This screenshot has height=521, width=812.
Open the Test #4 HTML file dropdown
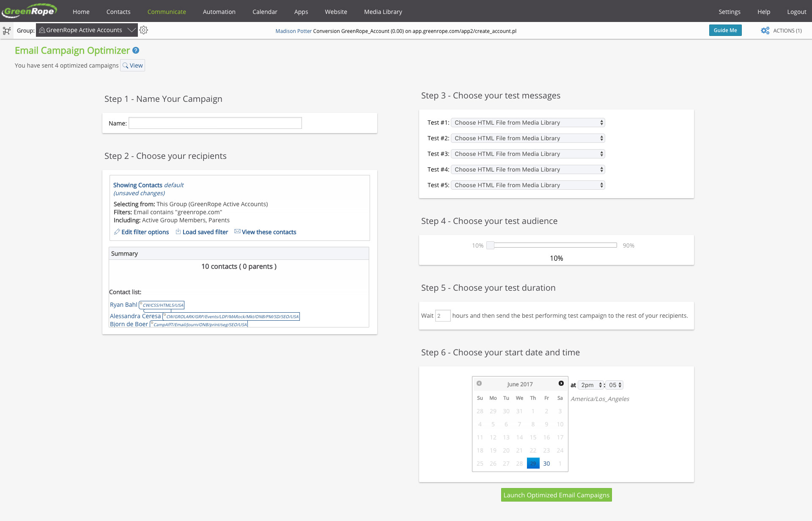coord(528,169)
